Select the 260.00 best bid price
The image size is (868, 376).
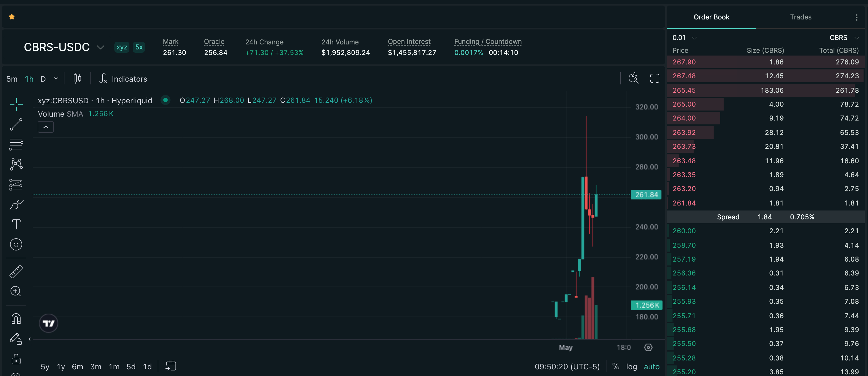coord(684,231)
